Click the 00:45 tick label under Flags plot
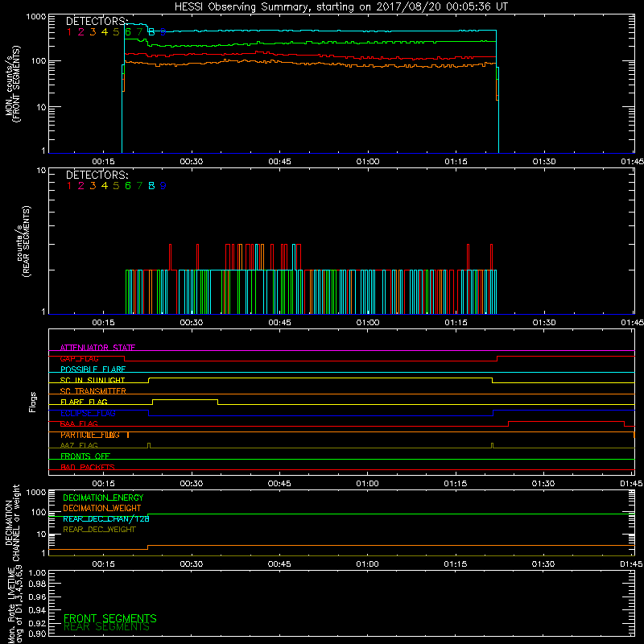Image resolution: width=644 pixels, height=644 pixels. tap(279, 484)
